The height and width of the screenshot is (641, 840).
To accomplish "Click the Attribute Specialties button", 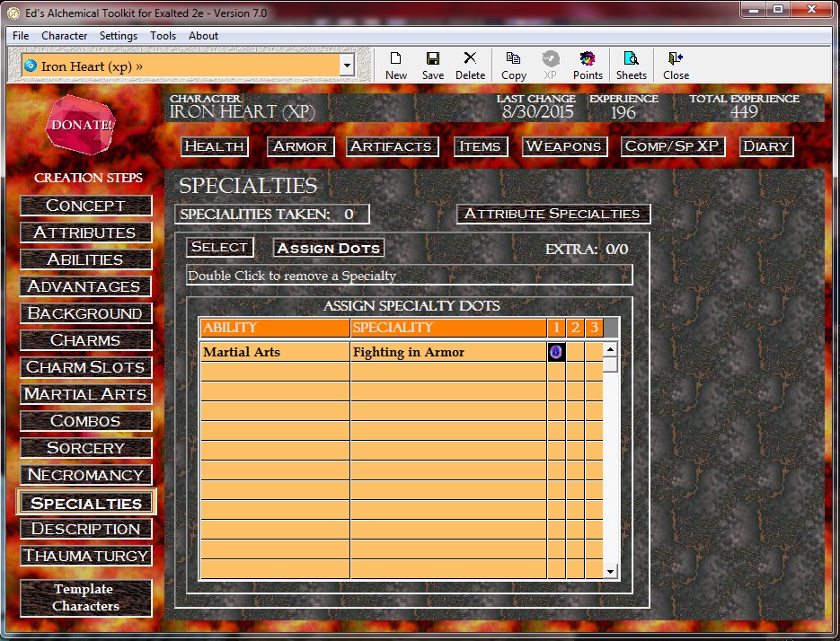I will point(553,214).
